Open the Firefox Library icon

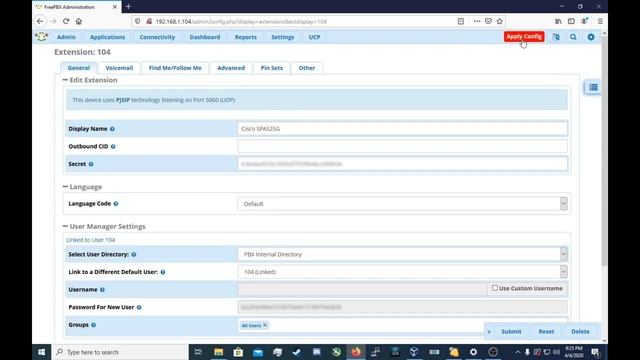558,21
